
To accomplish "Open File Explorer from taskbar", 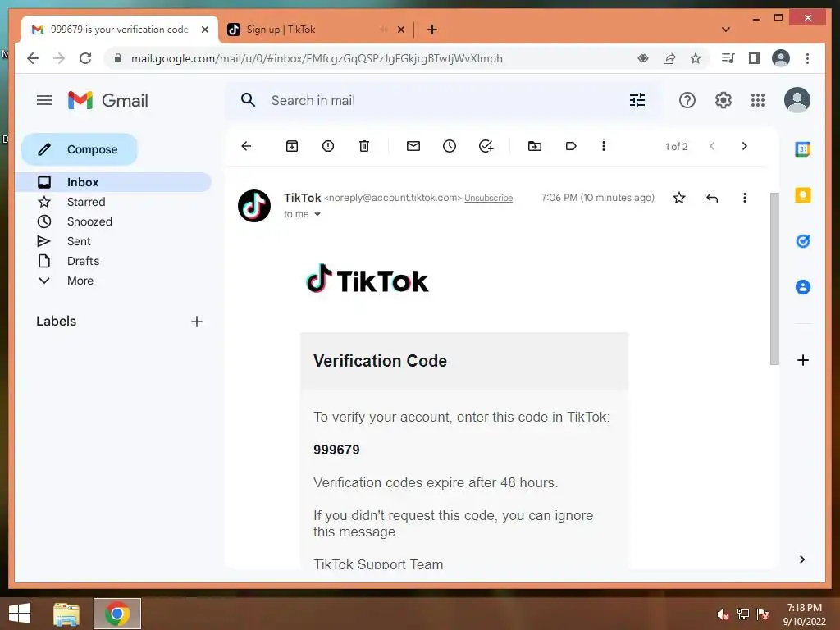I will click(66, 614).
